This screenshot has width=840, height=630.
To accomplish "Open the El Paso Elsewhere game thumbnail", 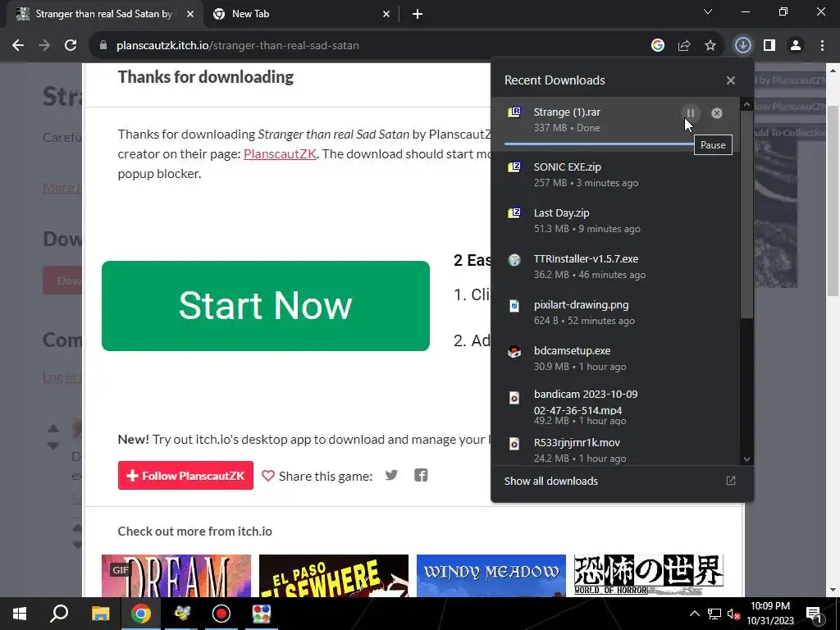I will tap(334, 576).
